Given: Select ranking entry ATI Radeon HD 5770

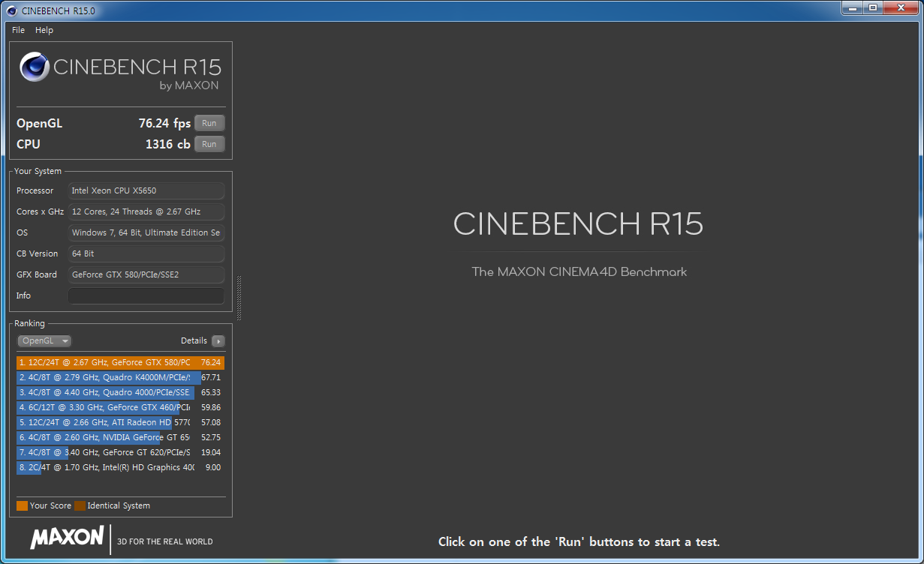Looking at the screenshot, I should pos(120,422).
